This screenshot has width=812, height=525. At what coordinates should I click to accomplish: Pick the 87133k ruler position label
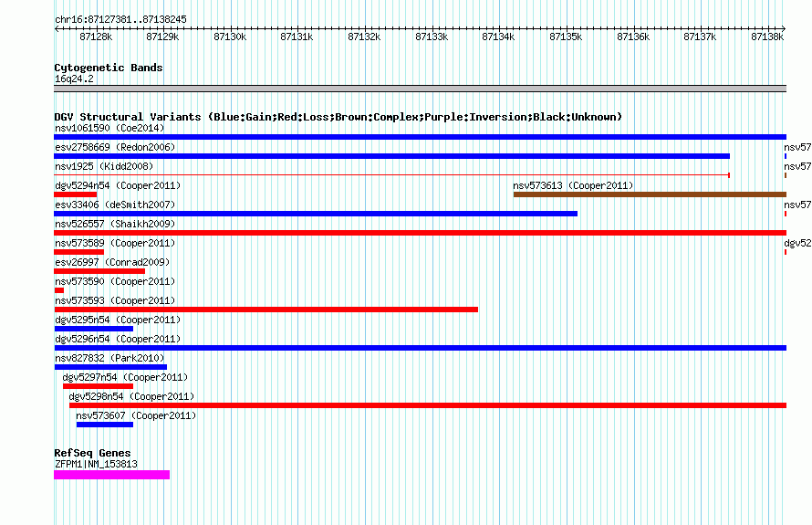[432, 37]
